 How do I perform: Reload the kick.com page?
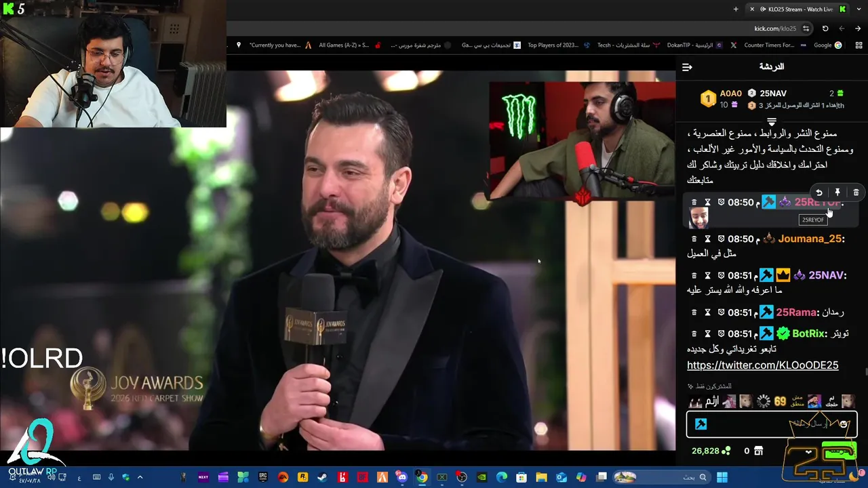pyautogui.click(x=825, y=28)
